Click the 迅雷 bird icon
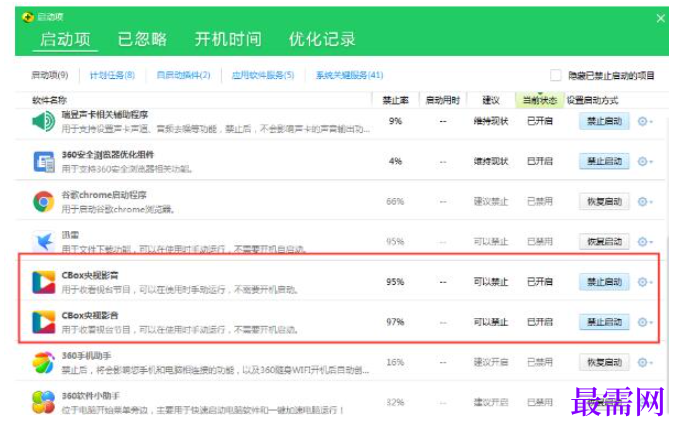This screenshot has width=683, height=433. [44, 241]
